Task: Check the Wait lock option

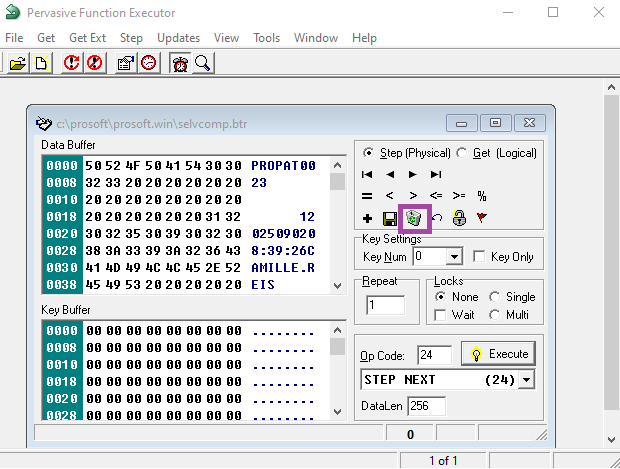Action: click(x=440, y=315)
